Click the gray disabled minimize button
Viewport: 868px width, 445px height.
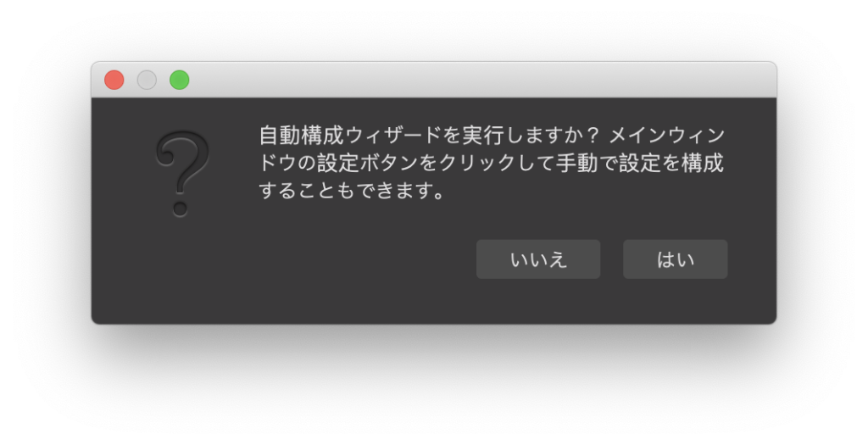click(x=147, y=80)
